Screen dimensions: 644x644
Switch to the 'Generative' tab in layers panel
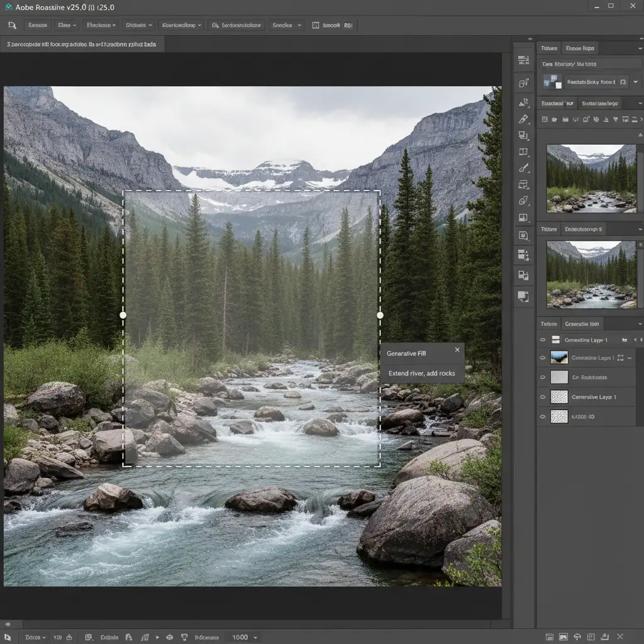(x=582, y=324)
